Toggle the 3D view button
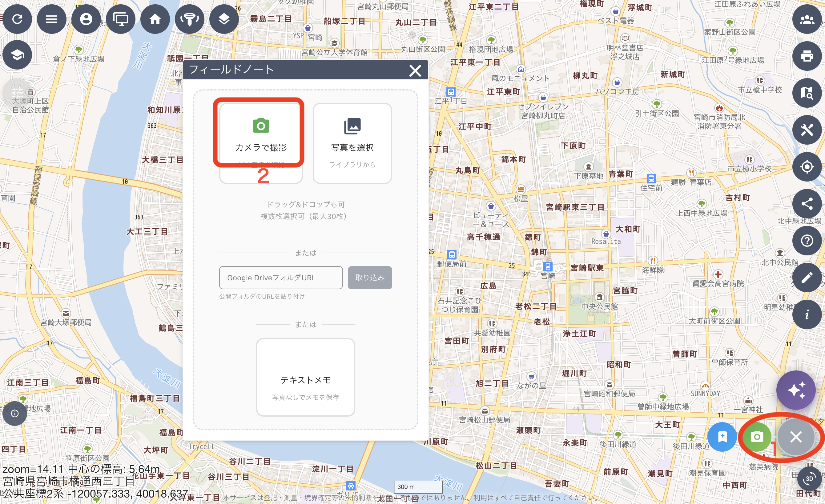 809,478
